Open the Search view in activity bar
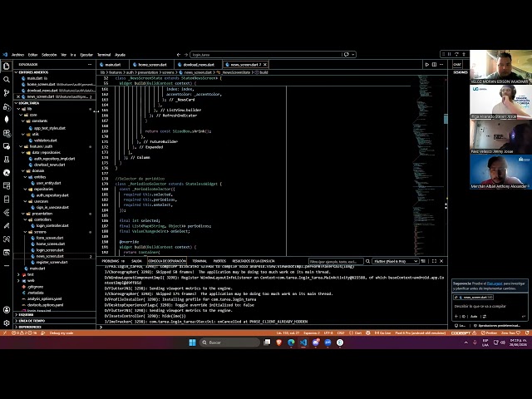 [7, 80]
